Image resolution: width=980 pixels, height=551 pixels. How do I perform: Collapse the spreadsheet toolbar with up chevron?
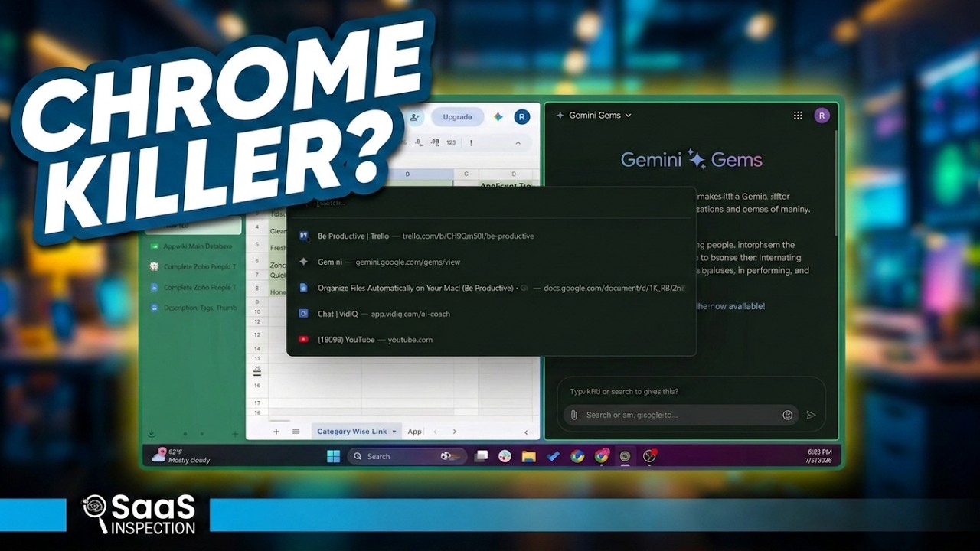point(518,143)
